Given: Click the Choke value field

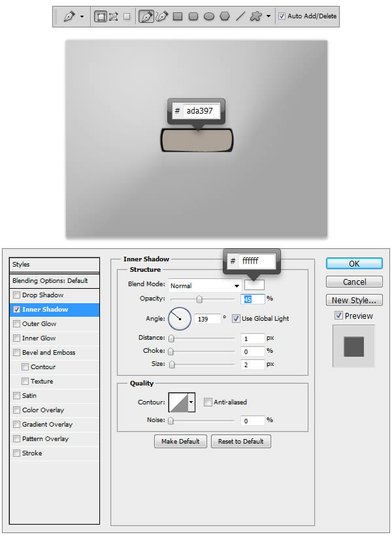Looking at the screenshot, I should [x=253, y=351].
